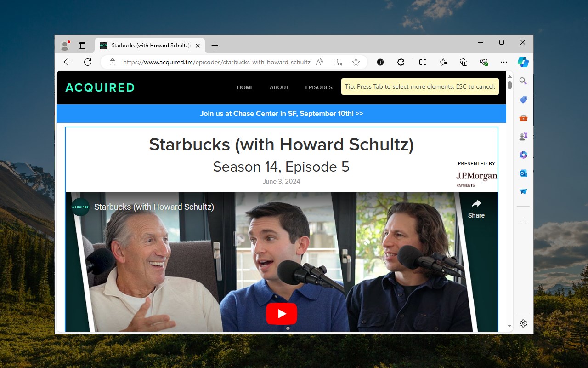Screen dimensions: 588x368
Task: Open the sidebar Outlook icon
Action: pos(523,173)
